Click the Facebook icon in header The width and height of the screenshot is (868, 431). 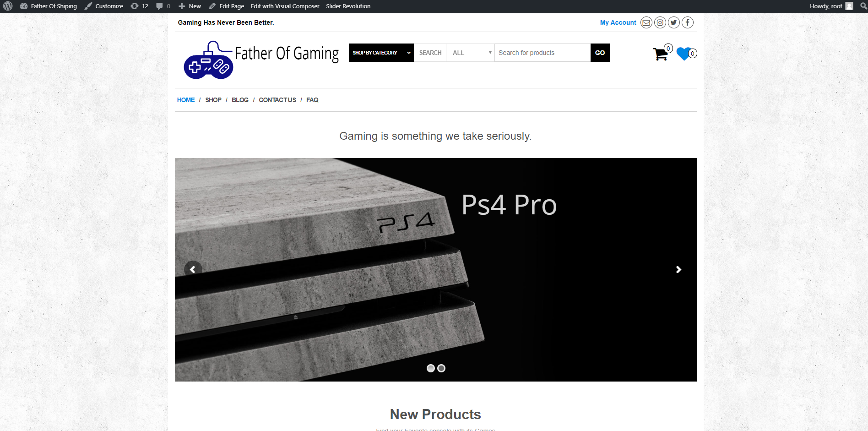[687, 22]
